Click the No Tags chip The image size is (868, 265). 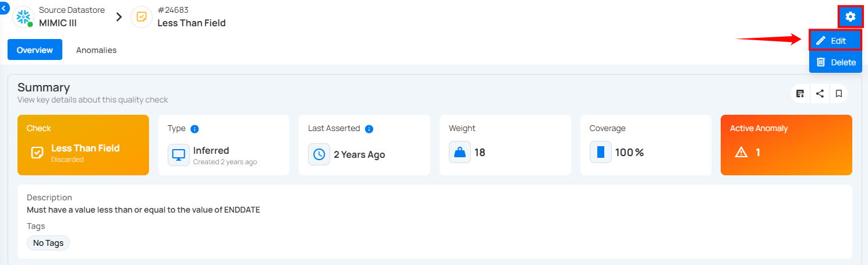(x=48, y=243)
